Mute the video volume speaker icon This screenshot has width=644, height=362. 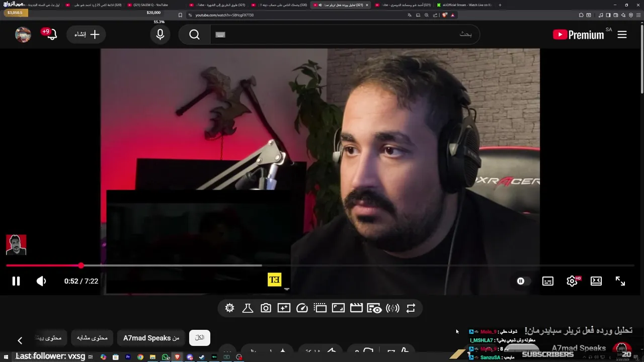pos(41,281)
